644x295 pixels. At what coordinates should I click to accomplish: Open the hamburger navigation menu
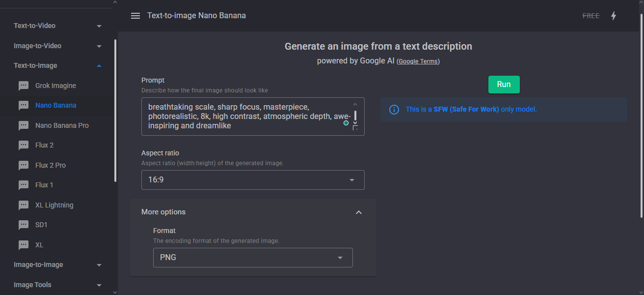[x=135, y=16]
